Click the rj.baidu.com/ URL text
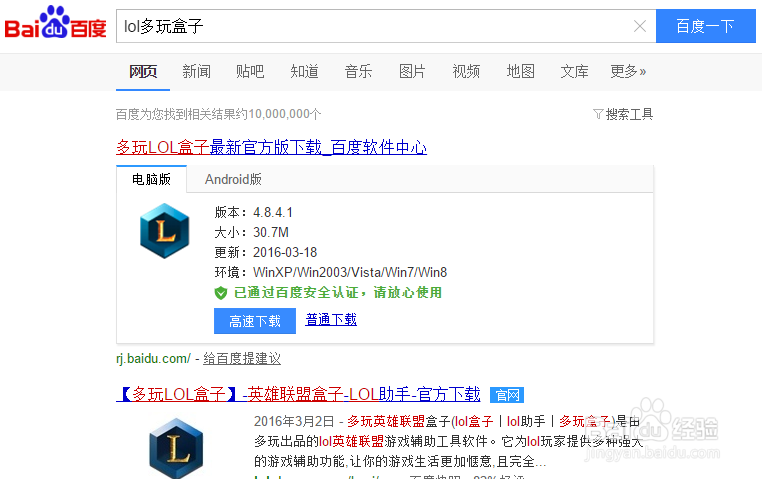Screen dimensions: 762x479 point(154,359)
